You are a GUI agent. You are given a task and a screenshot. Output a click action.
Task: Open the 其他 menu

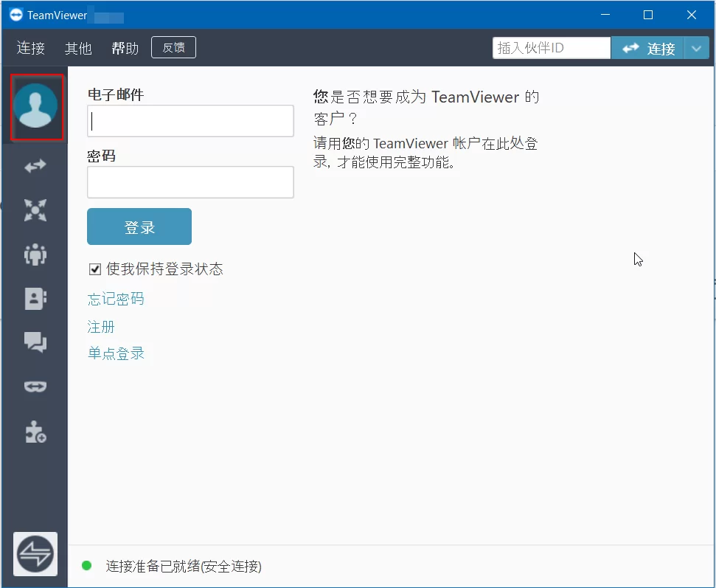pyautogui.click(x=78, y=47)
